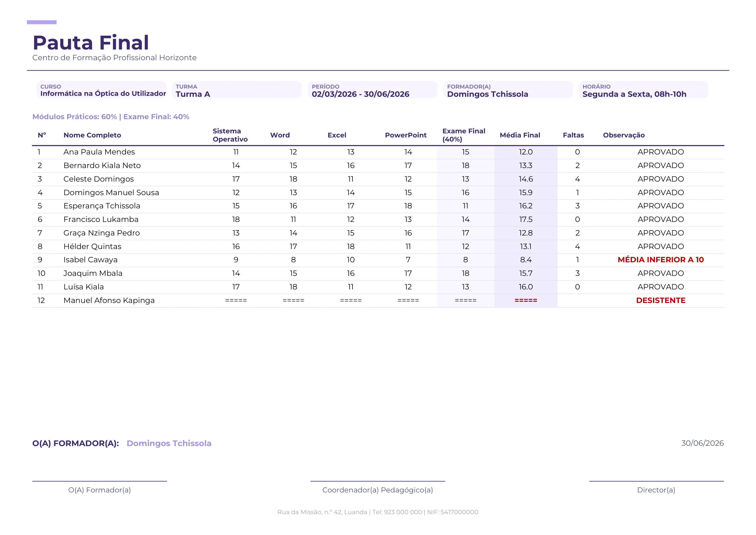The height and width of the screenshot is (535, 756).
Task: Click 'Coordenador(a) Pedagógico(a)' signature label
Action: click(378, 490)
